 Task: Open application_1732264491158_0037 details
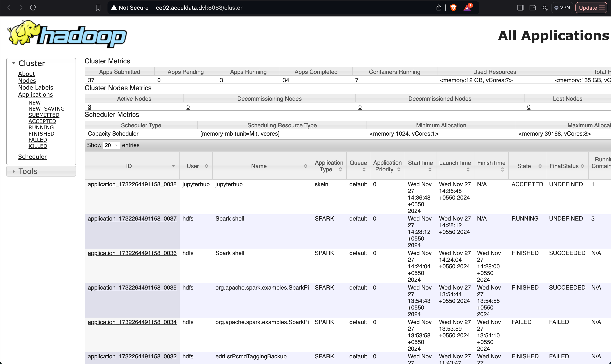(132, 219)
